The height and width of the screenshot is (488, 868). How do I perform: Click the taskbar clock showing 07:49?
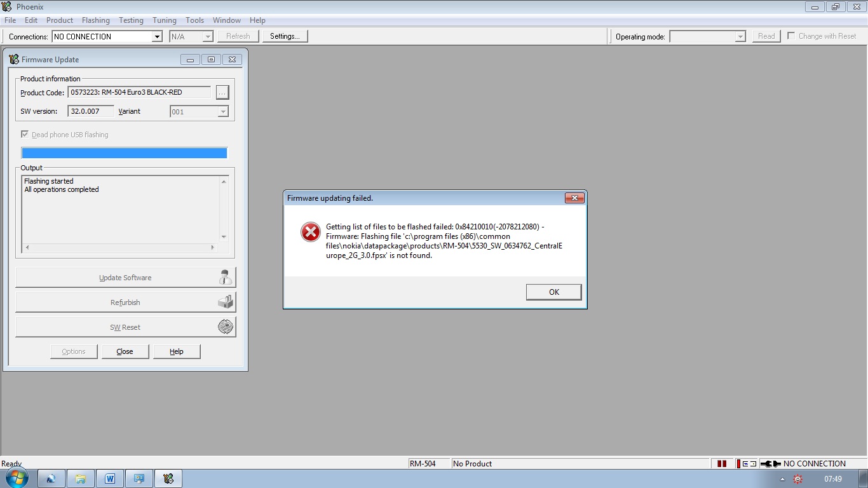pyautogui.click(x=833, y=479)
